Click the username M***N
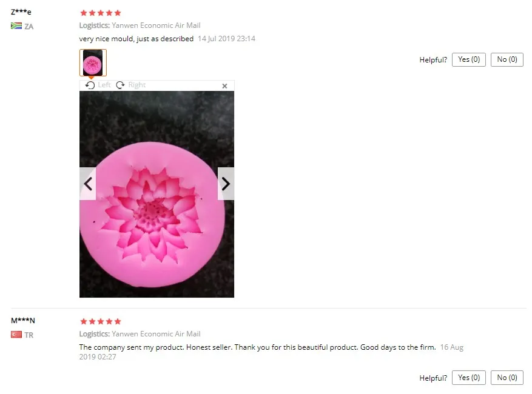The width and height of the screenshot is (532, 394). click(23, 321)
